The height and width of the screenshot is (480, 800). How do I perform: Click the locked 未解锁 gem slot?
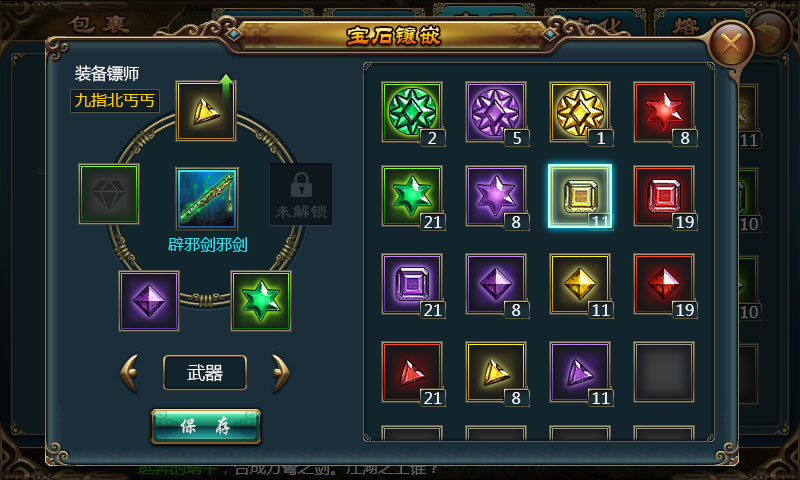pyautogui.click(x=301, y=194)
